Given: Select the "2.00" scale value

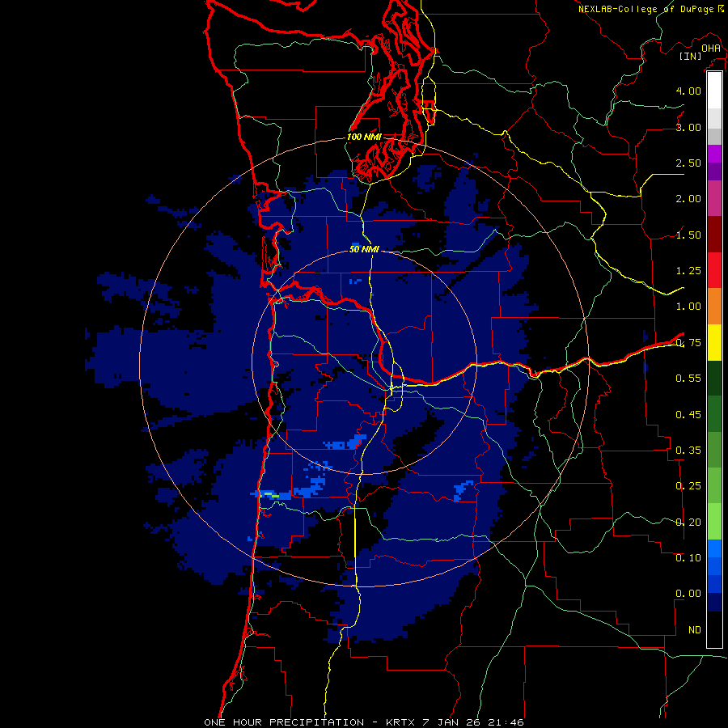Looking at the screenshot, I should [x=688, y=199].
